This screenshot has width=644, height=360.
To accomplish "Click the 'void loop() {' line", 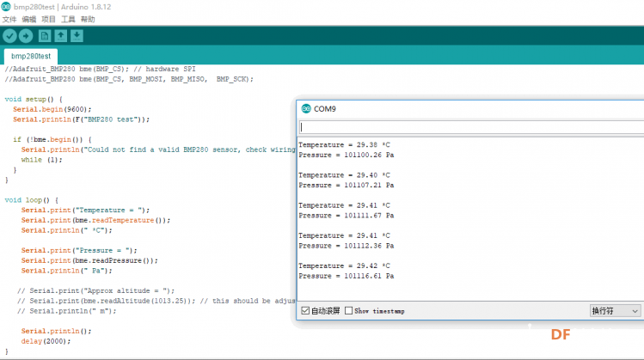I will coord(31,200).
